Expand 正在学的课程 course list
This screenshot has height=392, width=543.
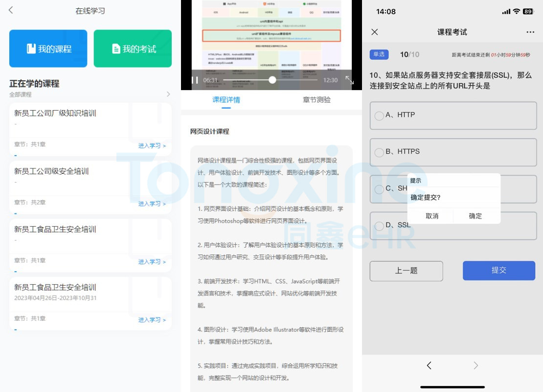(168, 94)
